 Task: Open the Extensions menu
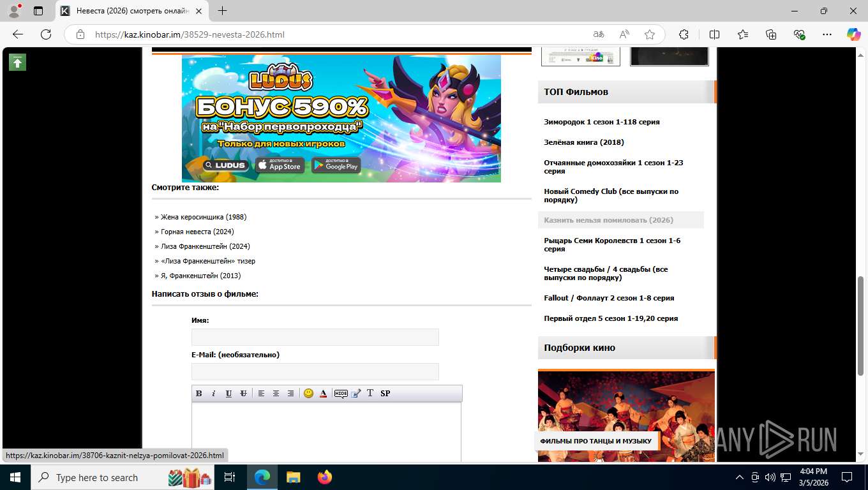click(x=684, y=34)
